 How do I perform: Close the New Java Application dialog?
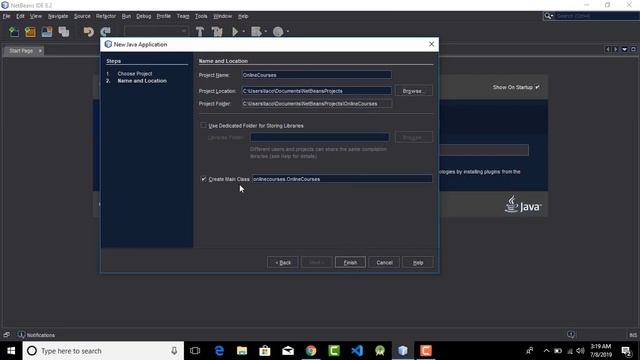coord(431,44)
